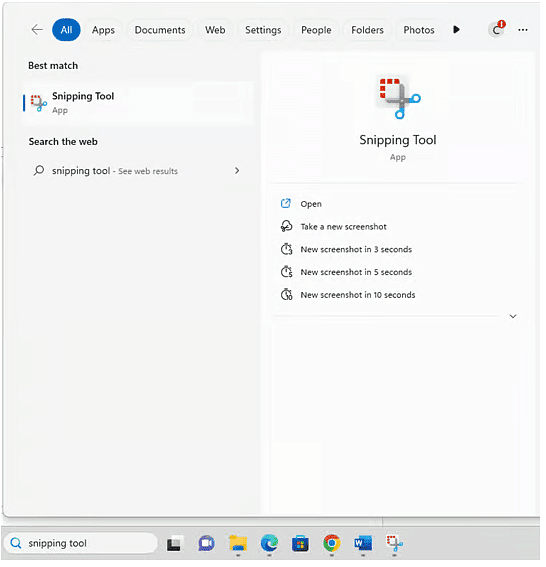
Task: Select the Documents filter tab
Action: click(x=161, y=30)
